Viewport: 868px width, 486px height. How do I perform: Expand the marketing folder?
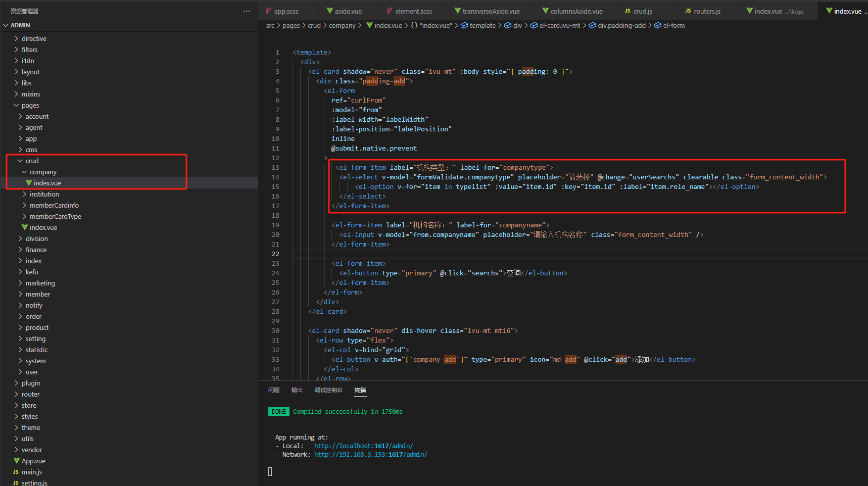(20, 283)
